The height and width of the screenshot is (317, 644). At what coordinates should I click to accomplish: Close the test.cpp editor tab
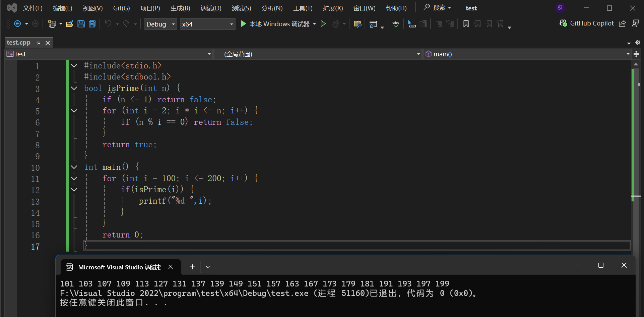pos(48,43)
